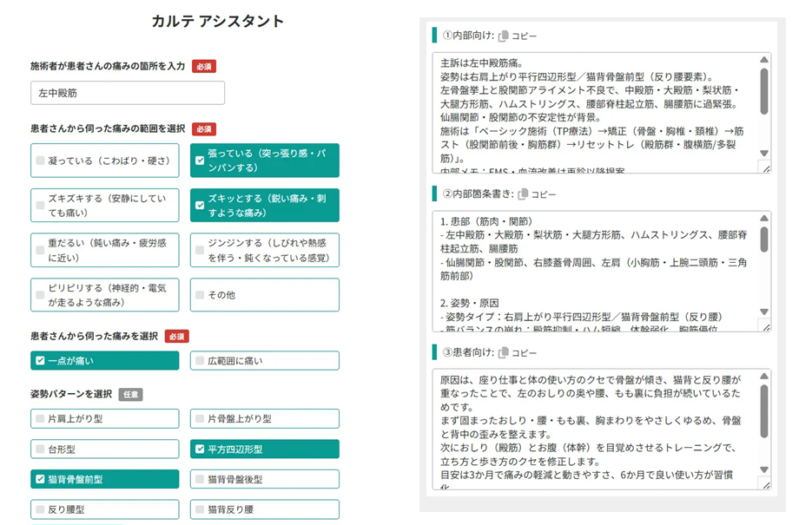This screenshot has height=525, width=812.
Task: Deselect the 一点が痛い option
Action: (x=104, y=360)
